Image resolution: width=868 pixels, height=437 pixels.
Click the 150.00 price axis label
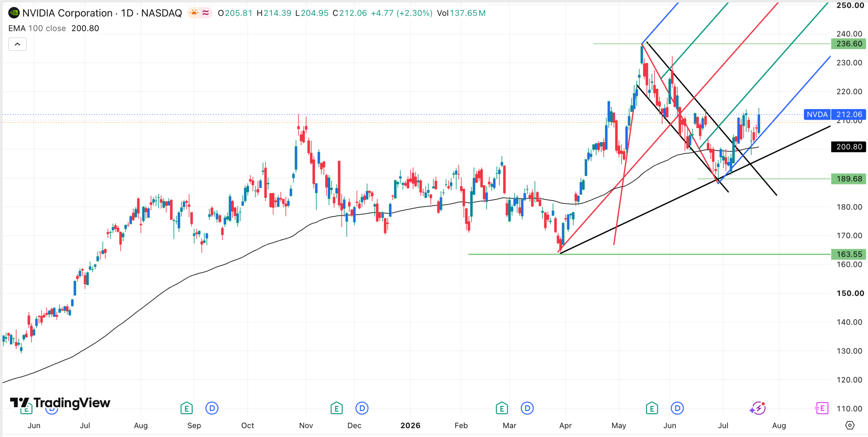(850, 293)
